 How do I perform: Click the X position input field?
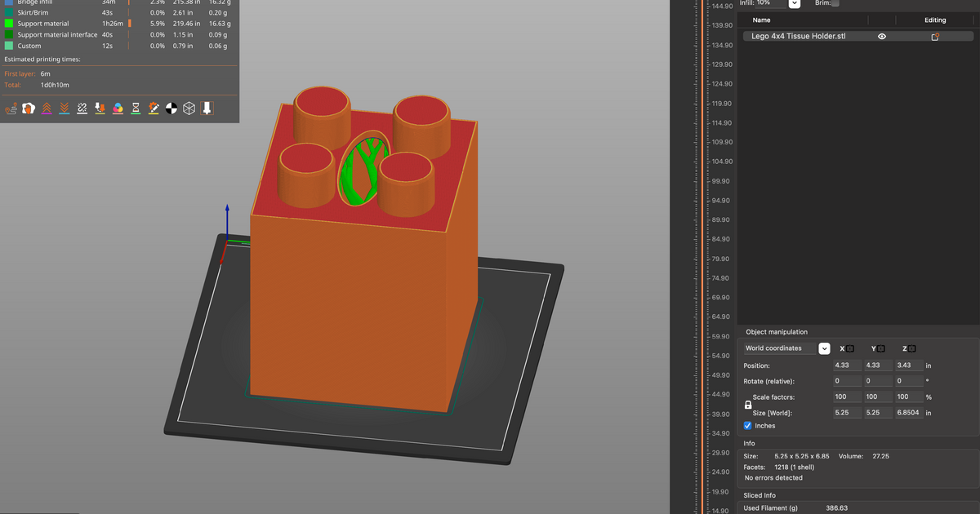coord(847,365)
